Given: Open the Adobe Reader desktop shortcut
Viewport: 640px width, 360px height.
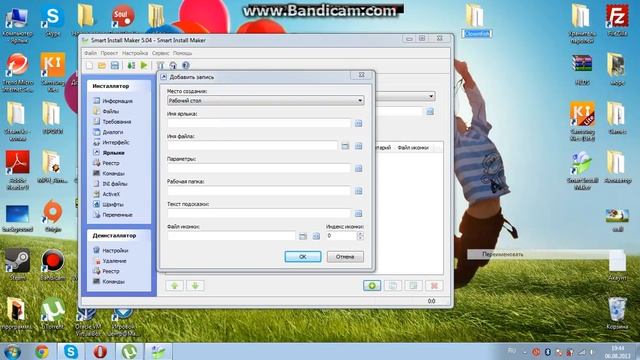Looking at the screenshot, I should (17, 170).
